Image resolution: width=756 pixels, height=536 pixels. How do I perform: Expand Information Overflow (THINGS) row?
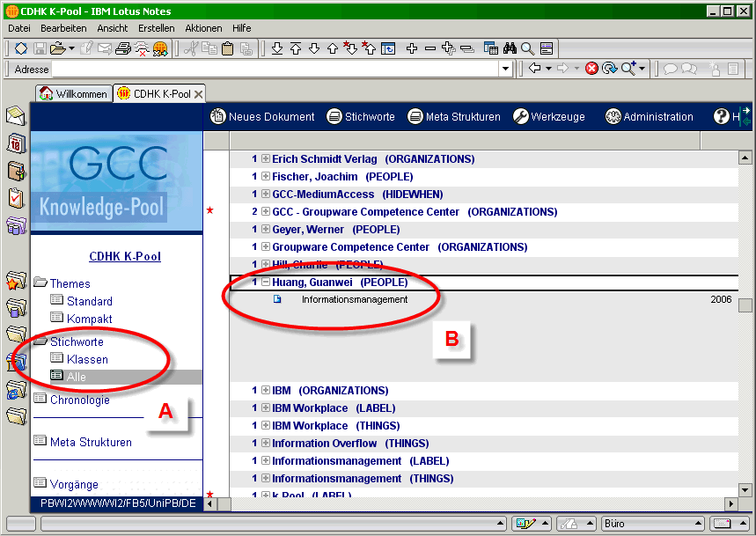[x=266, y=443]
